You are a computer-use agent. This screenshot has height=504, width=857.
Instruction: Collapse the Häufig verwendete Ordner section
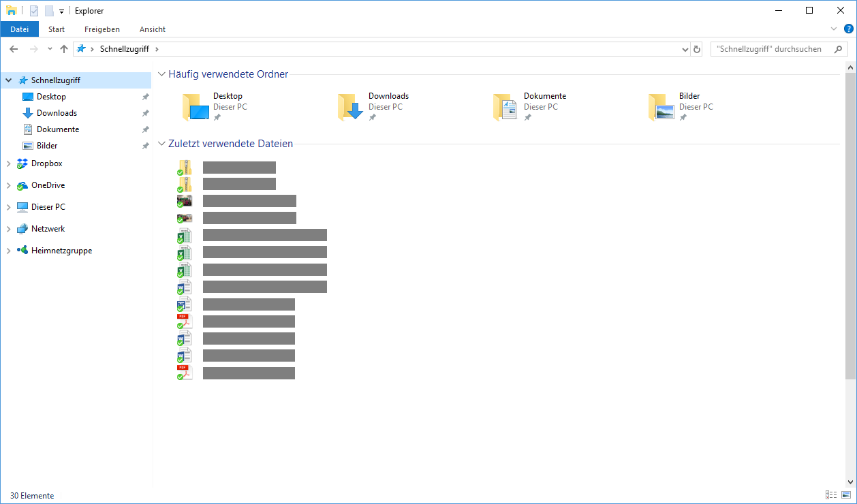pos(161,74)
